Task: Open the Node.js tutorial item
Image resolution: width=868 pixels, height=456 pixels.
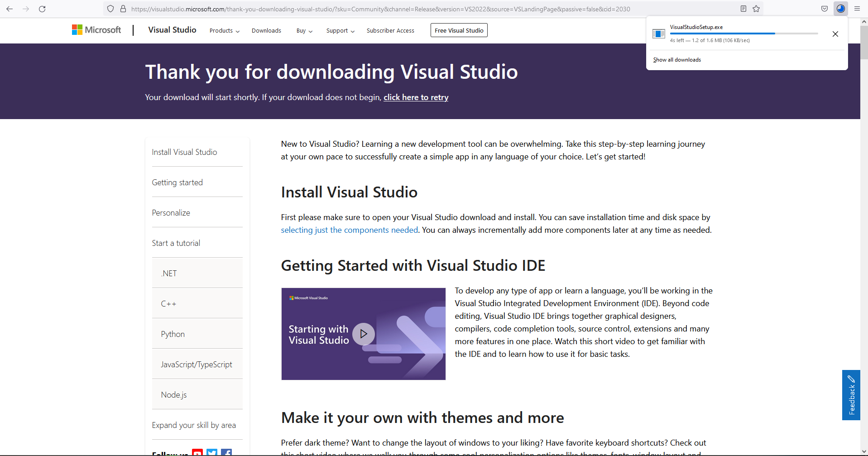Action: click(x=197, y=394)
